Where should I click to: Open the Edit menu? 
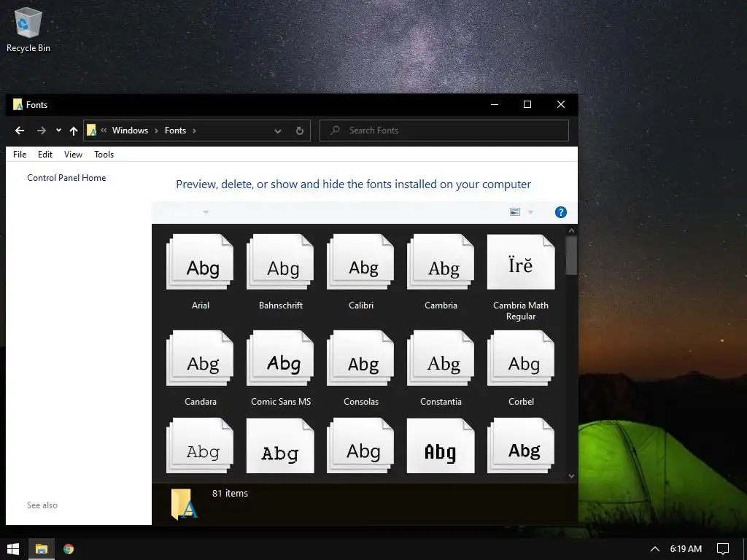pos(45,155)
